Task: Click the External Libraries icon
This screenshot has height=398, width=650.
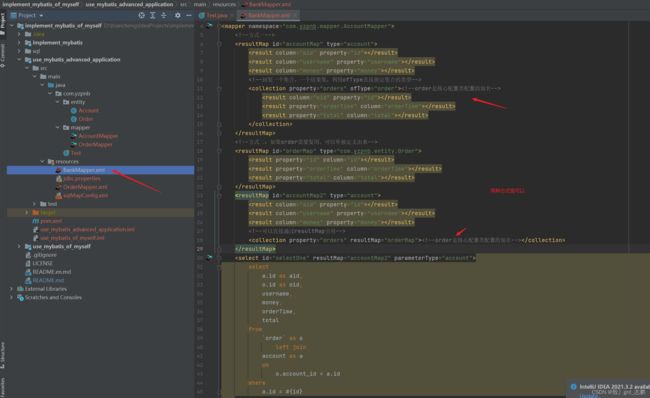Action: pyautogui.click(x=20, y=289)
